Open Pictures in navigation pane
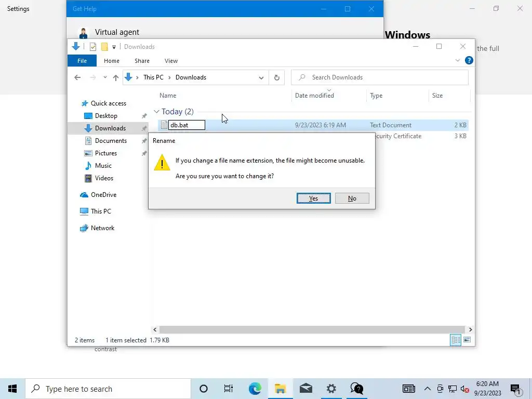Screen dimensions: 532x399 pyautogui.click(x=106, y=153)
